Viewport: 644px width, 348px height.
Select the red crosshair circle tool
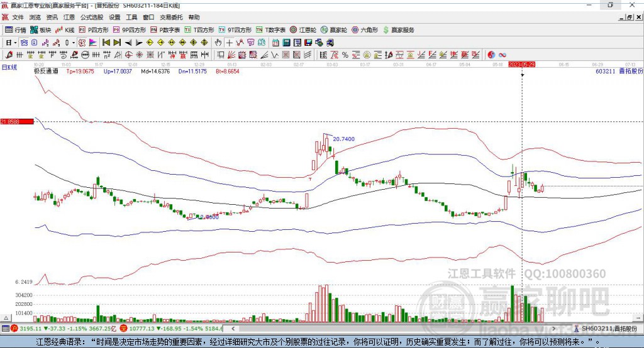[128, 55]
